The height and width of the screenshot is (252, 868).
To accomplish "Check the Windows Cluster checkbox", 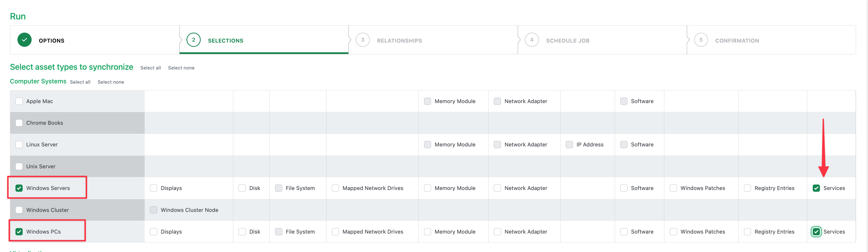I will (19, 210).
